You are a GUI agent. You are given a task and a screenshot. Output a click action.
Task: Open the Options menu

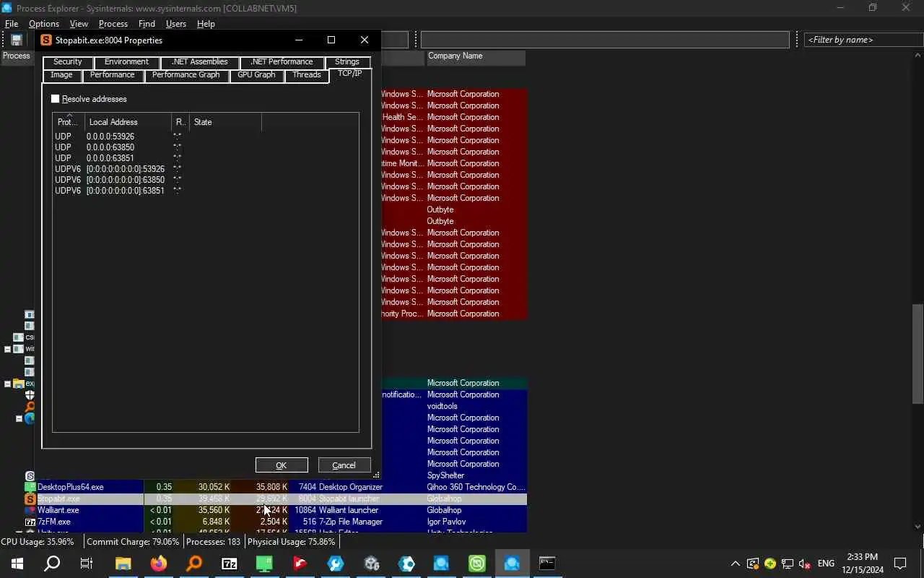pyautogui.click(x=44, y=24)
